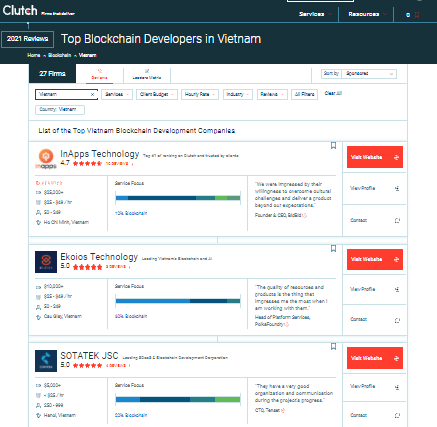This screenshot has width=437, height=427.
Task: Click Ekoios Technology star rating
Action: 87,267
